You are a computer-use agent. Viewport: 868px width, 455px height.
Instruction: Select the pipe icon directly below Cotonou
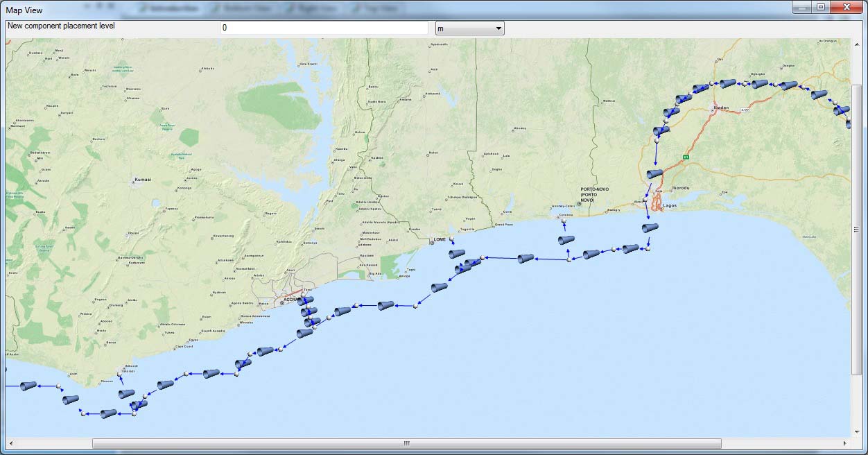point(566,241)
